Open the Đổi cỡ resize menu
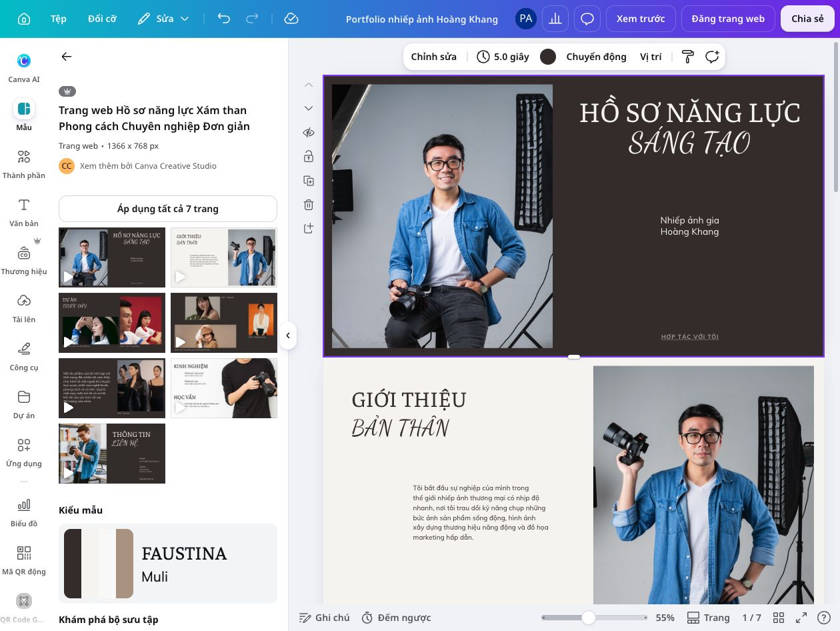The image size is (840, 631). click(102, 19)
